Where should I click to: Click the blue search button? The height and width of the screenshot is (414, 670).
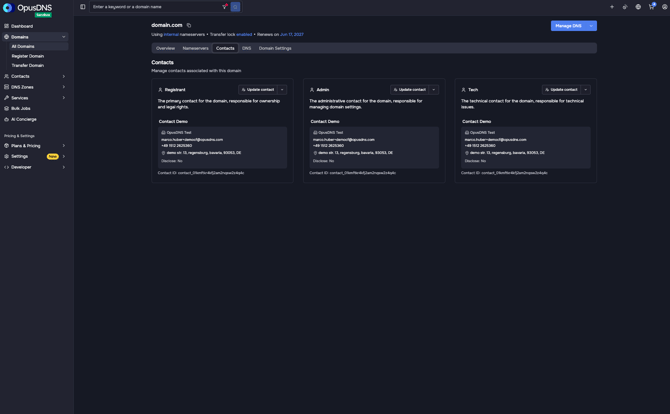(x=235, y=7)
